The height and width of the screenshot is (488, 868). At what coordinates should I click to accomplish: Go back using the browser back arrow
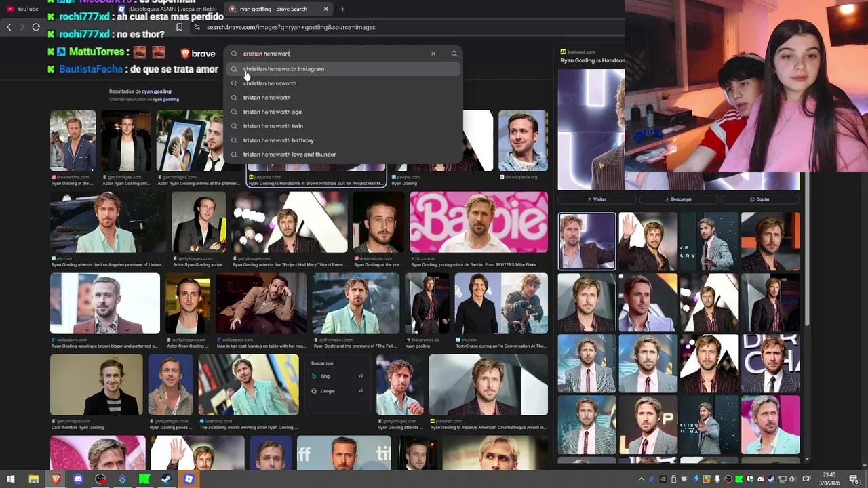(x=9, y=27)
